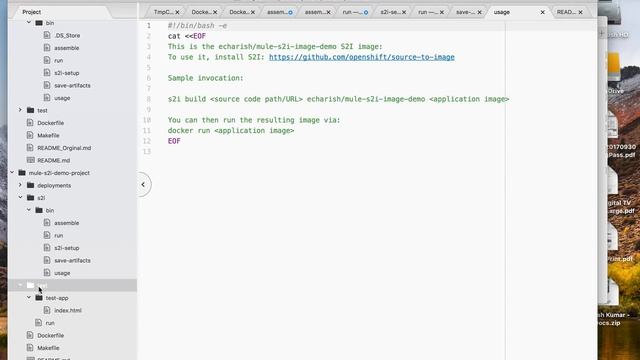Switch to the Project panel tab

(x=31, y=12)
